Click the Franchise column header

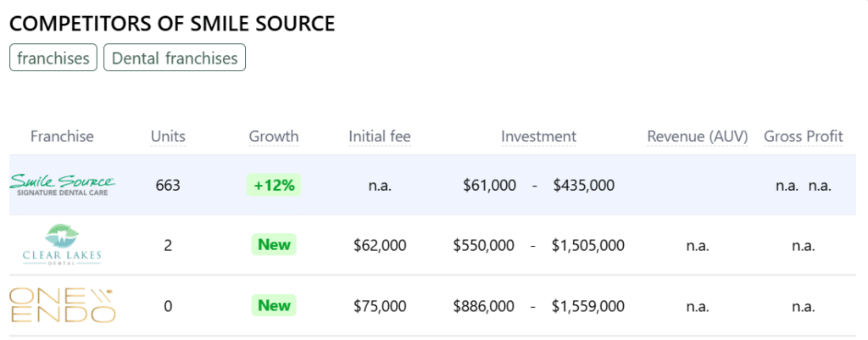tap(62, 137)
